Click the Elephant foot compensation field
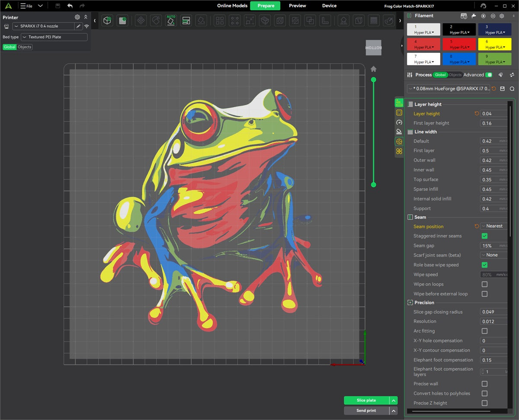Image resolution: width=519 pixels, height=420 pixels. pos(494,360)
